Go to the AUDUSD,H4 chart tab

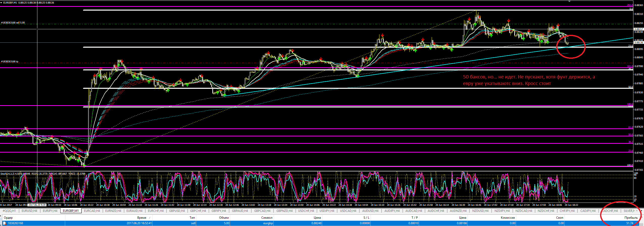(x=370, y=211)
